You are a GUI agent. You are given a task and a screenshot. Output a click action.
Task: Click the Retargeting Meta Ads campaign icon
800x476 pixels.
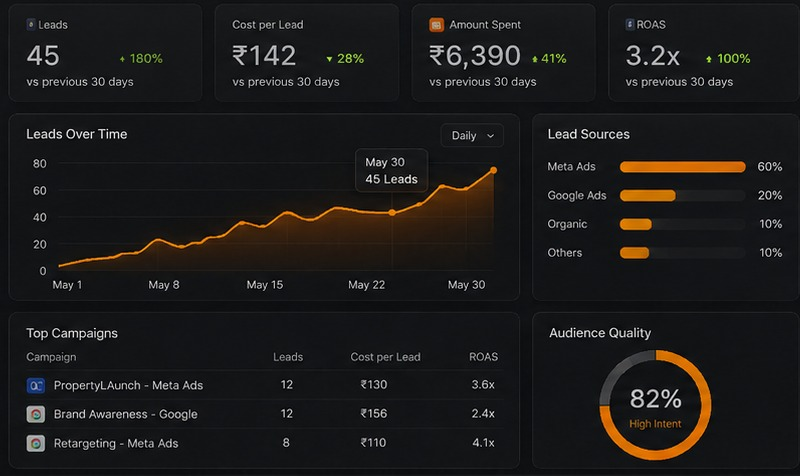point(36,443)
